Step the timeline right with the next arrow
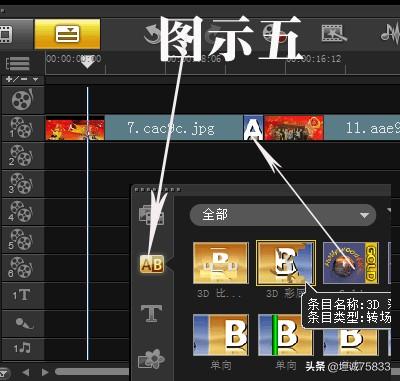The image size is (400, 381). [x=45, y=372]
